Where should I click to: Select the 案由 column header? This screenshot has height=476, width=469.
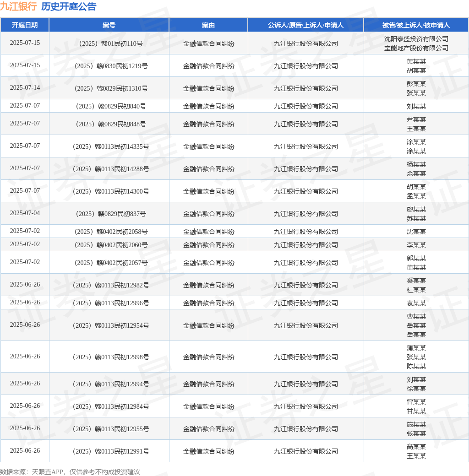pyautogui.click(x=208, y=25)
